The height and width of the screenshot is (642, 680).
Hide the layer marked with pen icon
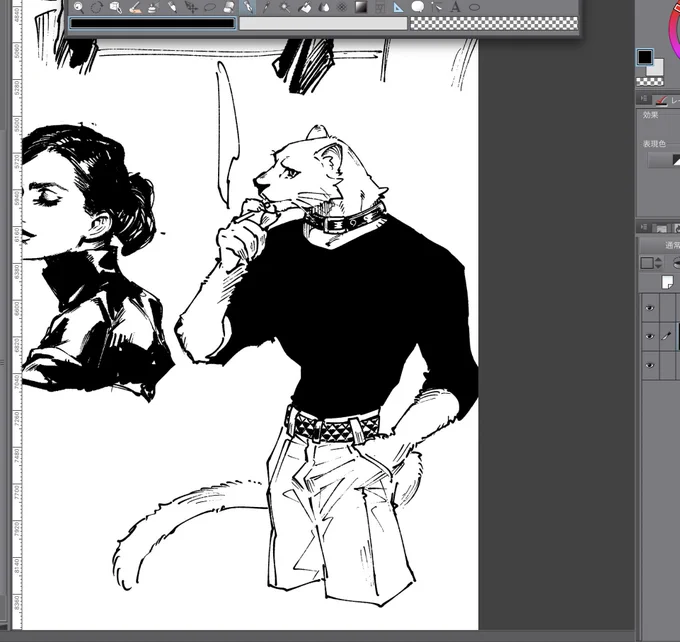pos(649,337)
